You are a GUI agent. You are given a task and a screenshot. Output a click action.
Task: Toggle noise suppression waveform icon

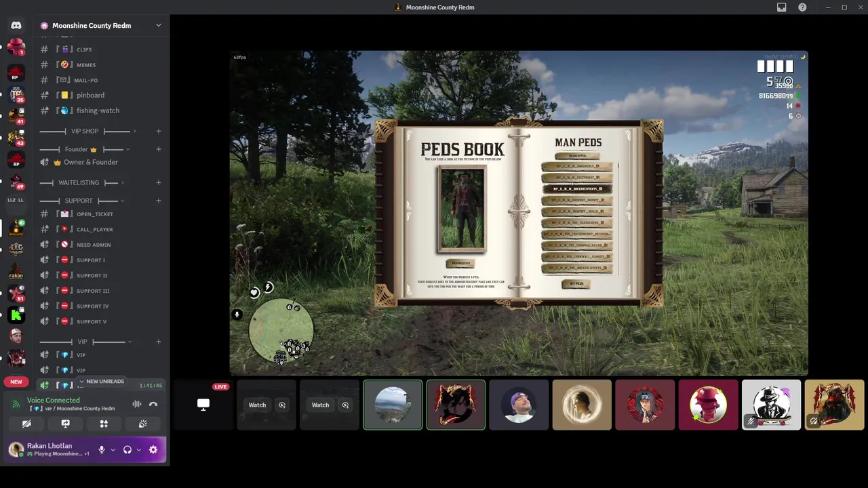pos(137,404)
